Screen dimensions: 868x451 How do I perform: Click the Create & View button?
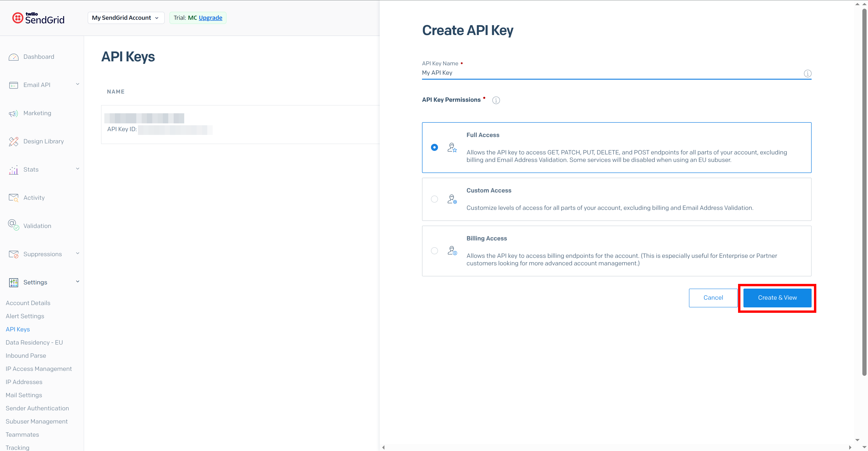pyautogui.click(x=777, y=298)
